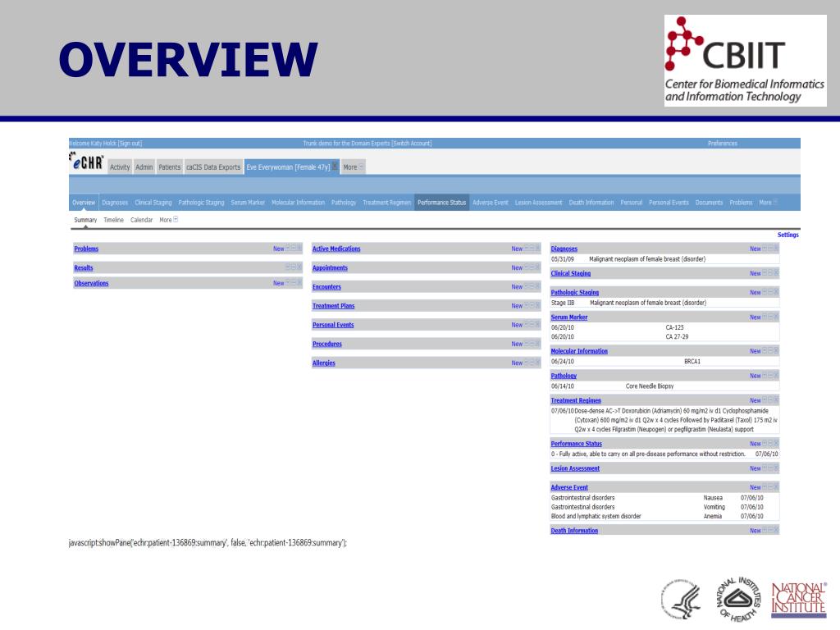Open Clinical Staging in the section bar
The width and height of the screenshot is (840, 630).
pos(153,203)
